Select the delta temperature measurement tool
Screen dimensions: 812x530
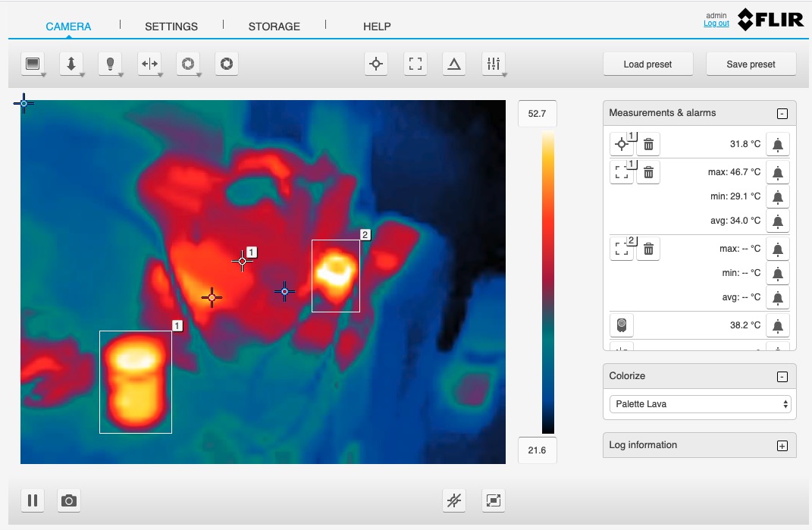[x=453, y=64]
